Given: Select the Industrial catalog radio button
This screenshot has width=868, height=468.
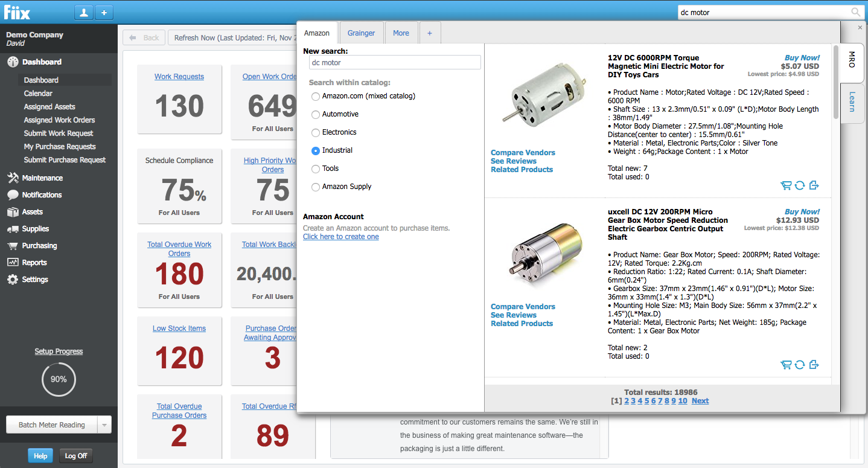Looking at the screenshot, I should pyautogui.click(x=316, y=150).
